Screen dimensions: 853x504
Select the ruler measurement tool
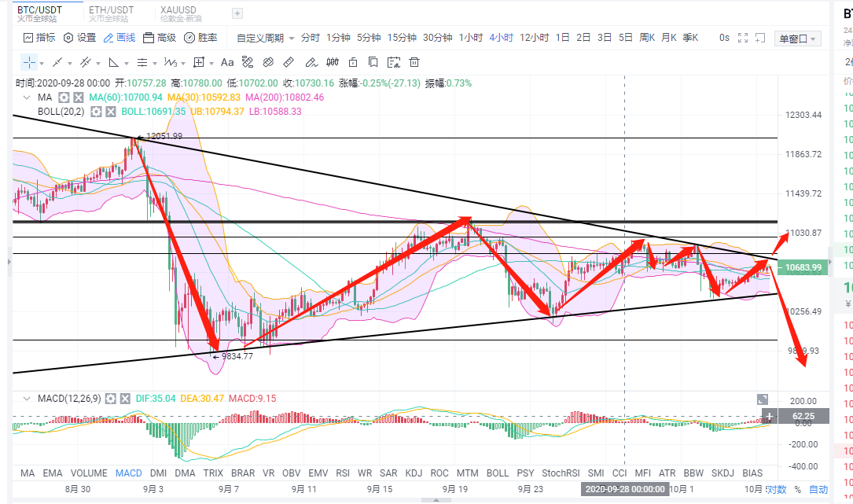pyautogui.click(x=287, y=62)
